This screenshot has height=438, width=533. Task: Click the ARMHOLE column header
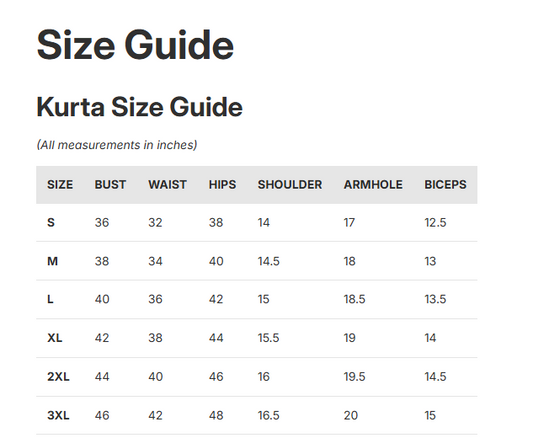(373, 185)
